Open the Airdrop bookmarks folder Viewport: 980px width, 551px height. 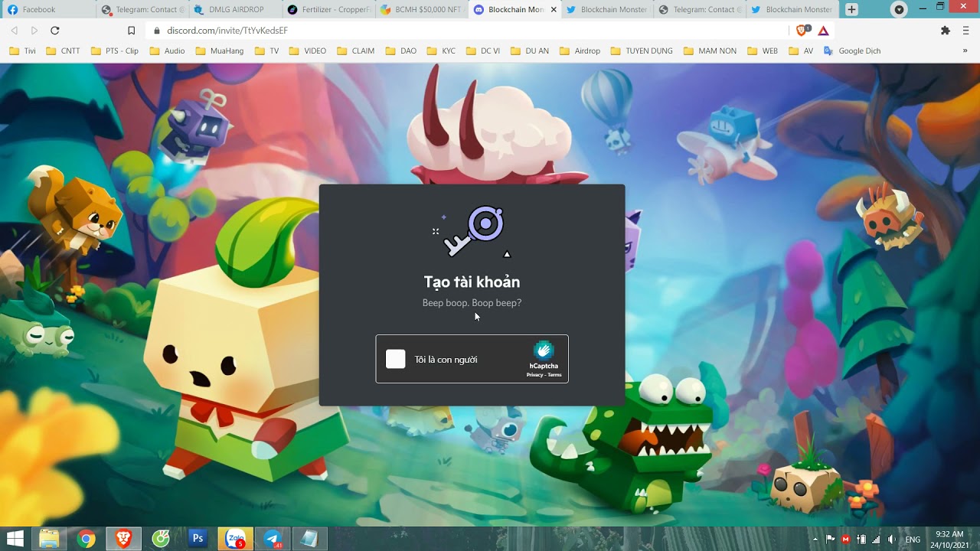point(580,51)
